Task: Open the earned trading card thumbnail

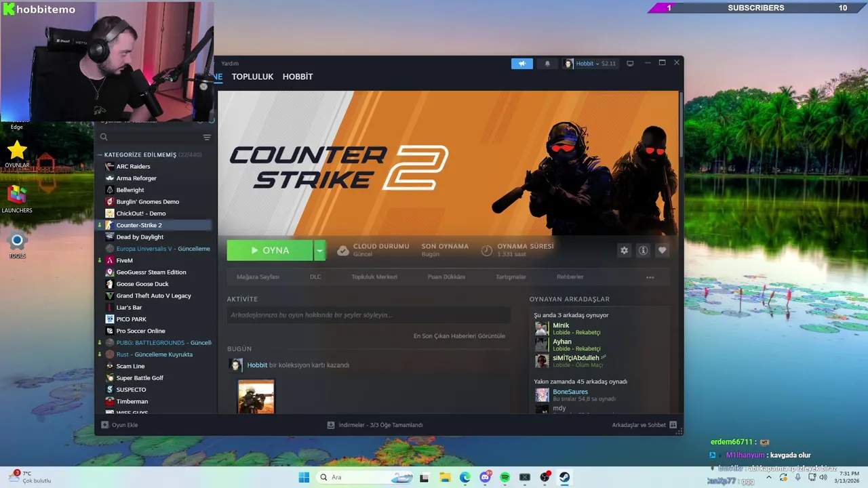Action: (x=256, y=396)
